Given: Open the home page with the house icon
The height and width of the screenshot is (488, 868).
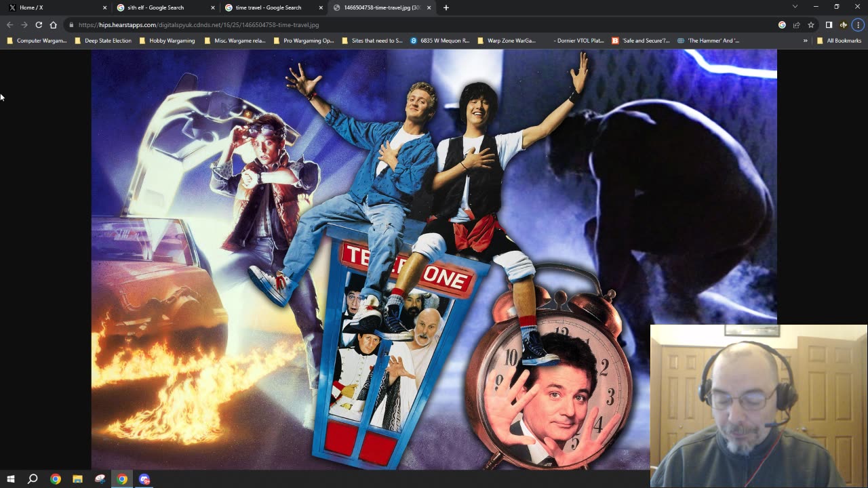Looking at the screenshot, I should (x=53, y=24).
